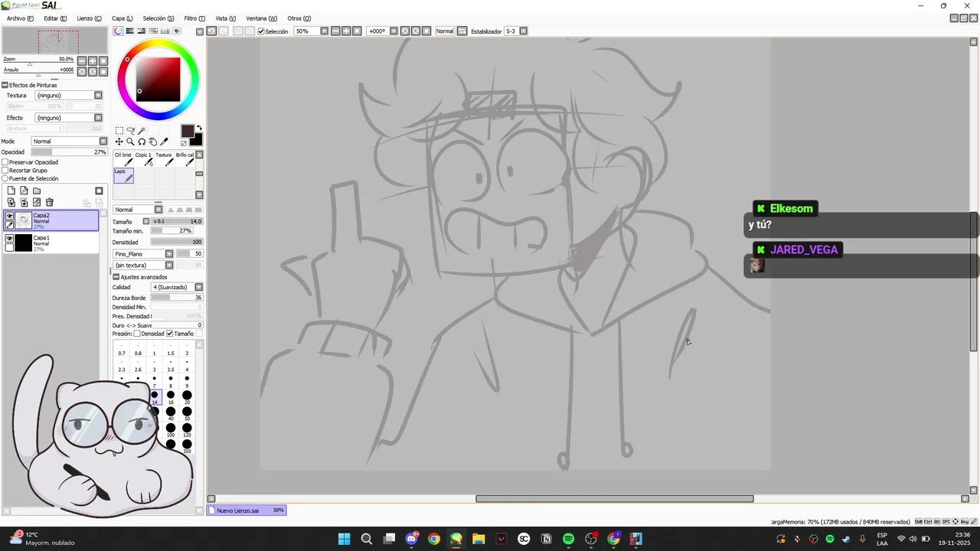
Task: Adjust the Densitidad brush slider
Action: coord(177,242)
